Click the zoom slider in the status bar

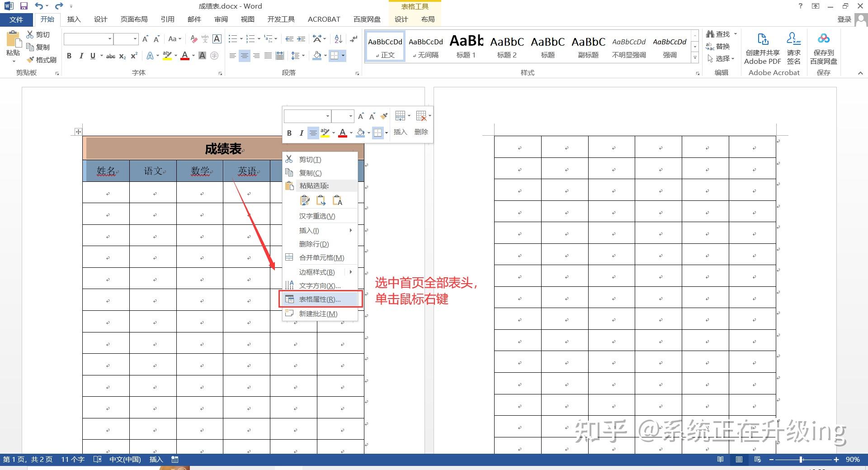[803, 460]
